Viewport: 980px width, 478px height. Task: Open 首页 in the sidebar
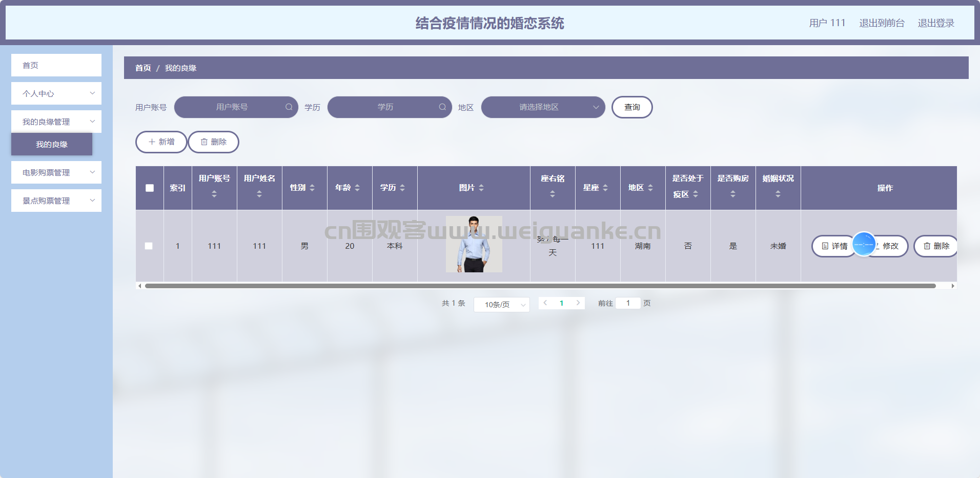56,65
